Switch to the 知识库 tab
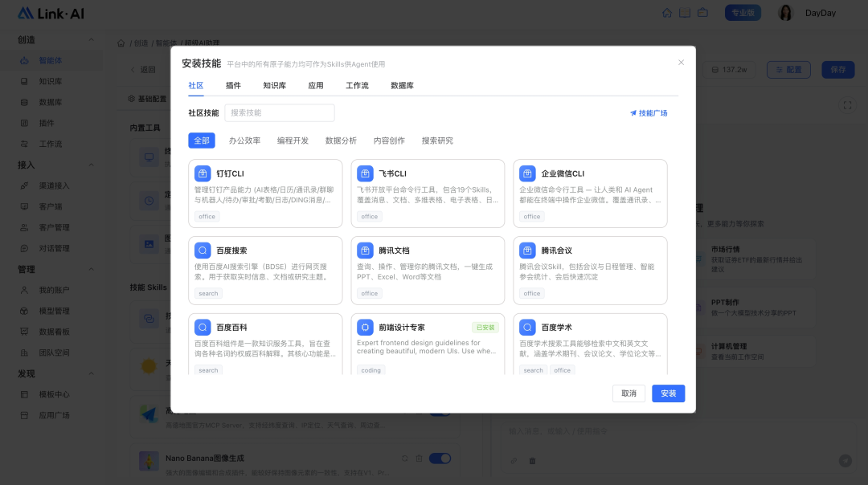Screen dimensions: 868x485 tap(275, 86)
